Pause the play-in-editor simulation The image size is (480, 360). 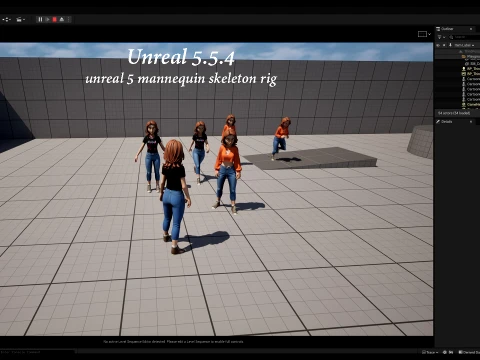(x=40, y=20)
